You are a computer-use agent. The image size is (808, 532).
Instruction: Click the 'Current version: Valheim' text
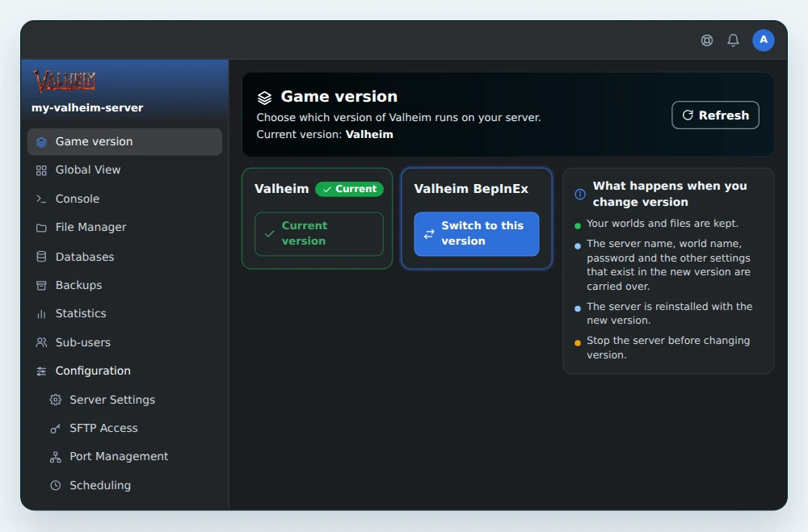[325, 135]
